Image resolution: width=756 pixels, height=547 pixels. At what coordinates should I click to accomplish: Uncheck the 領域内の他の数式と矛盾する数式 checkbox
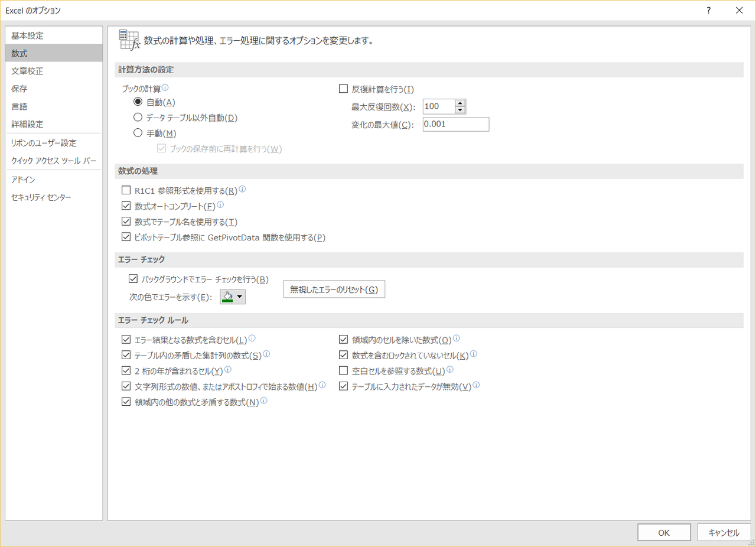tap(125, 402)
